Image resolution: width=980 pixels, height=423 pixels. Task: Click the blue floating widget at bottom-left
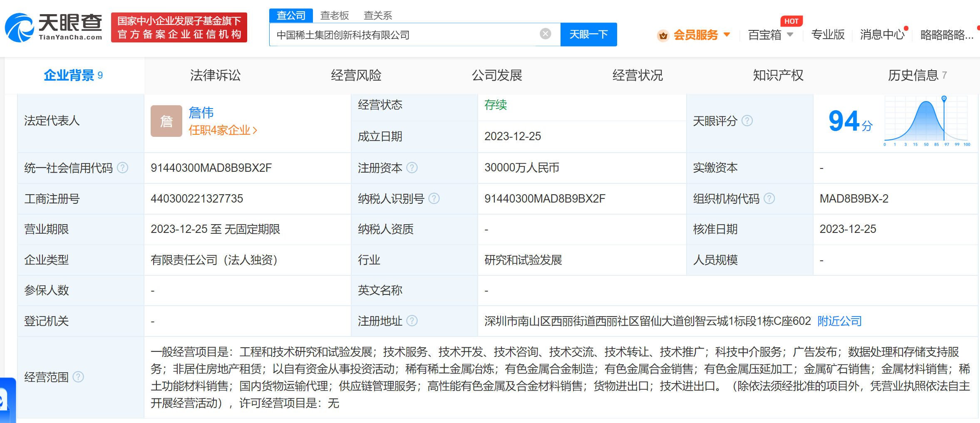coord(7,400)
